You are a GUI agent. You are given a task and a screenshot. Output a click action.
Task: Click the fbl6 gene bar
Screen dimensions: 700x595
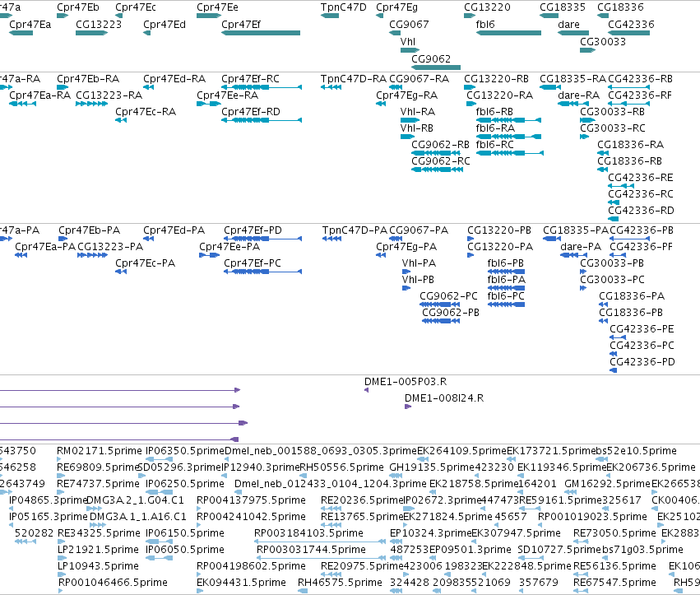508,33
